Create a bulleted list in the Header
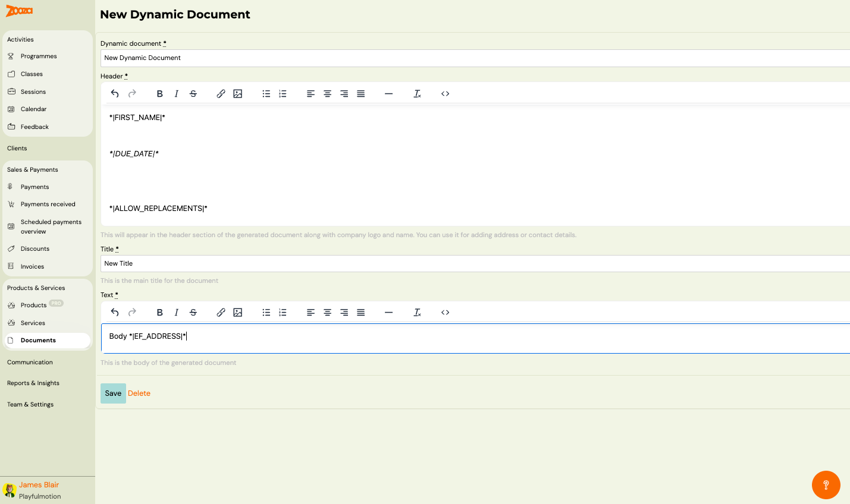The image size is (850, 504). point(266,93)
